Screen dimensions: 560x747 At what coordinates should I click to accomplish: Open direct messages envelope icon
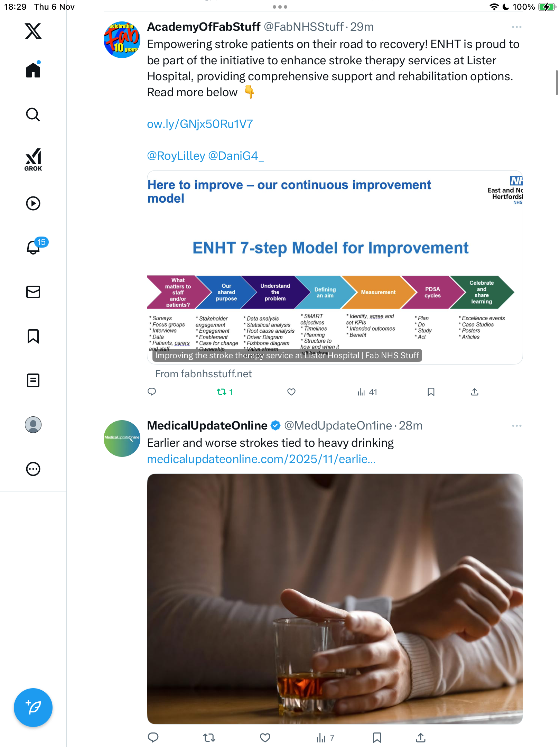tap(33, 292)
